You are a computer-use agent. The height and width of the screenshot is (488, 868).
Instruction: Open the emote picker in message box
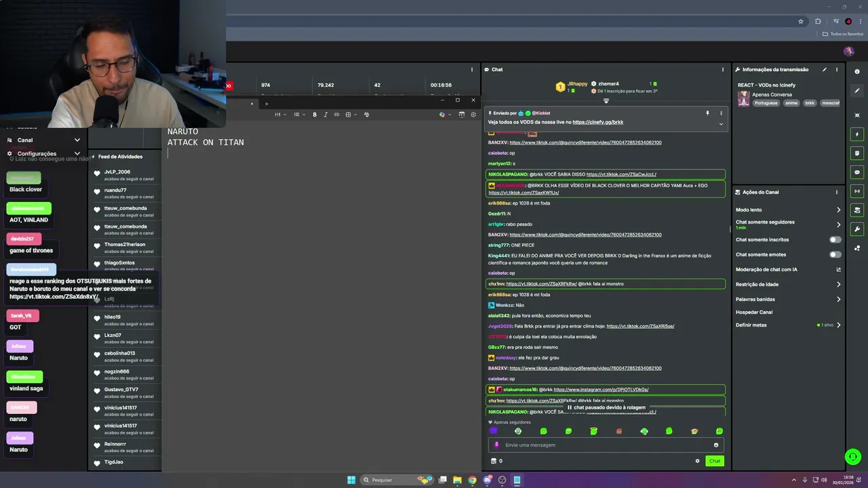point(716,445)
